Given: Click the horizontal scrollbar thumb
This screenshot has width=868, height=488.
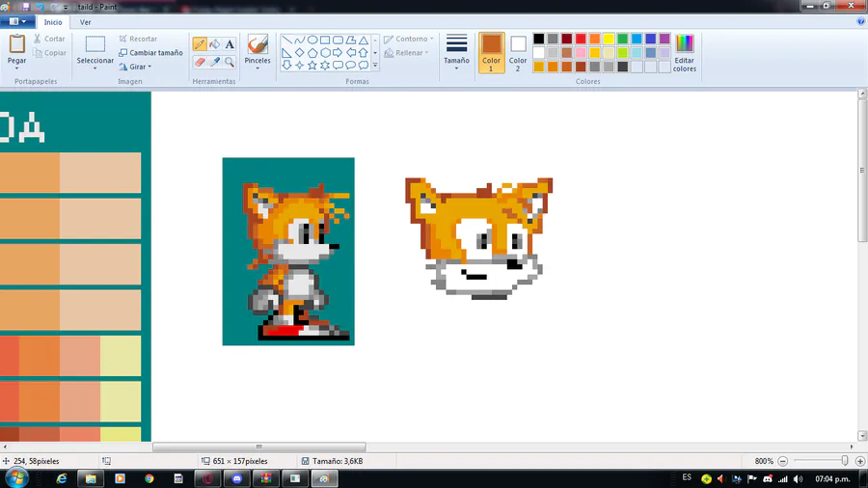Looking at the screenshot, I should [259, 447].
